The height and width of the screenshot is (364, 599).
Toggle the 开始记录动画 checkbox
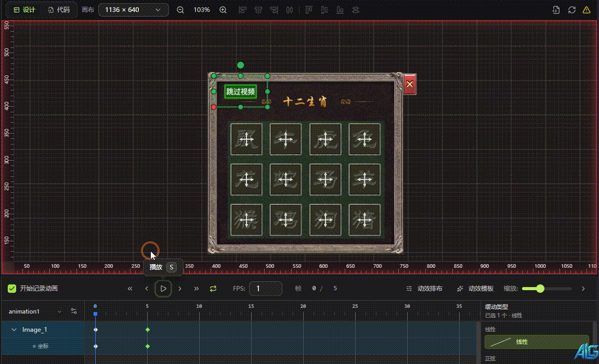(x=12, y=289)
